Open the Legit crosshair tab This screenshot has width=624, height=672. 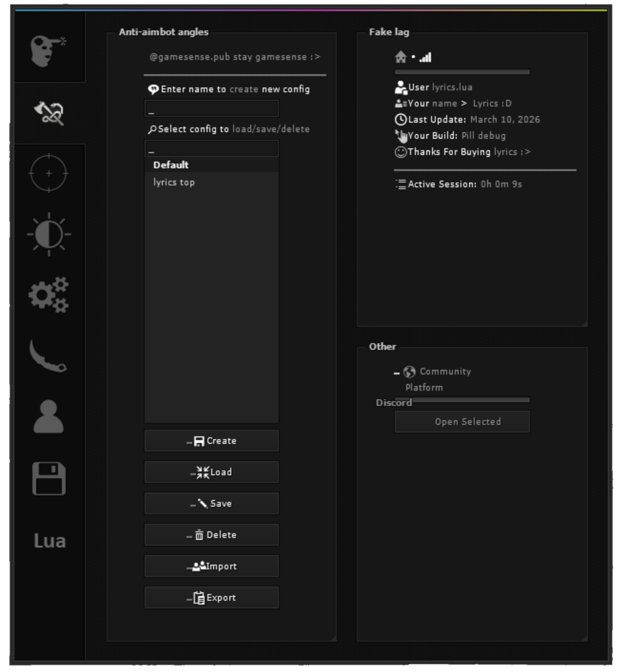tap(49, 173)
